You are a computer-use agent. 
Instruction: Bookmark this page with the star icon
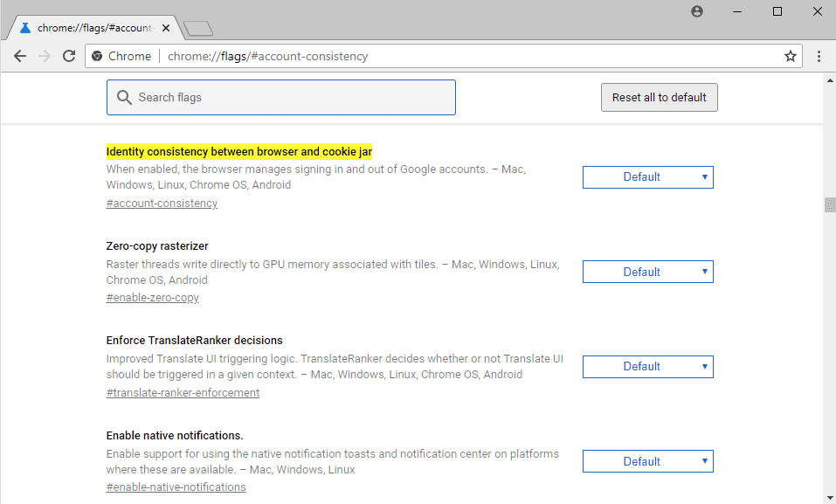(791, 56)
